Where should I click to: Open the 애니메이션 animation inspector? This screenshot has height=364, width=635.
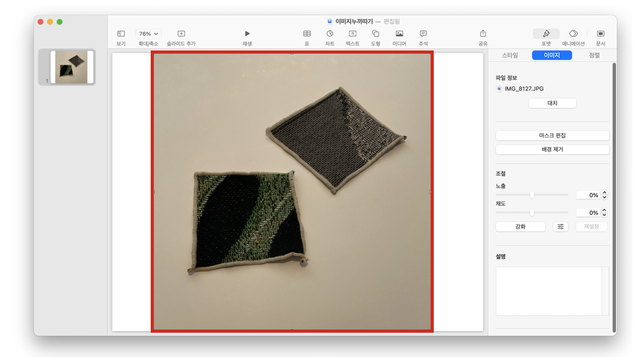pos(574,34)
